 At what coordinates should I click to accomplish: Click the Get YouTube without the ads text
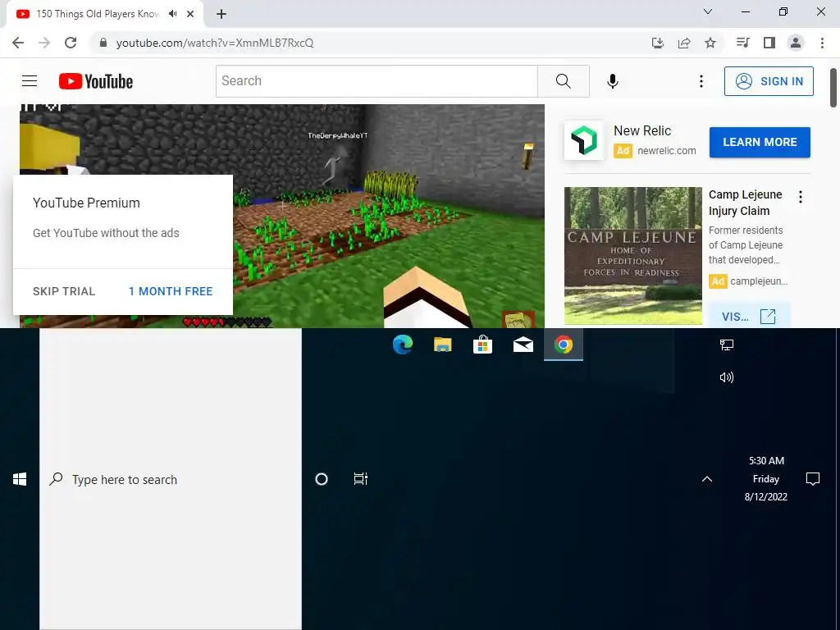coord(106,233)
